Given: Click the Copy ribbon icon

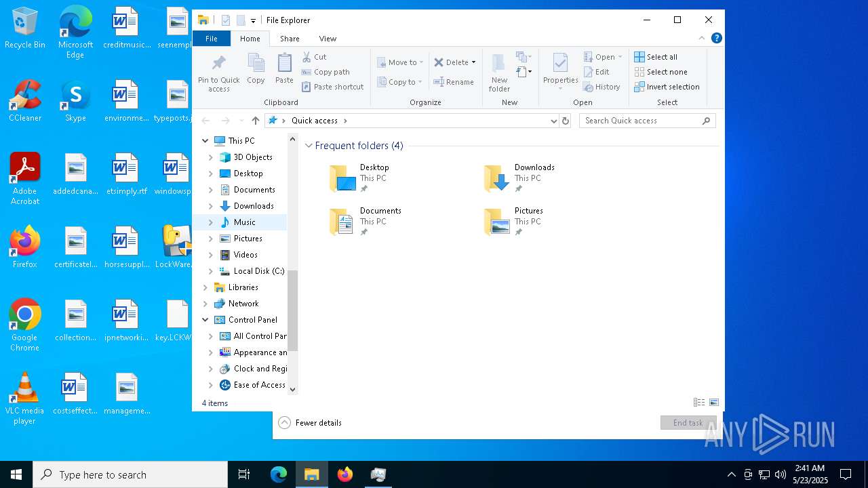Looking at the screenshot, I should tap(256, 69).
